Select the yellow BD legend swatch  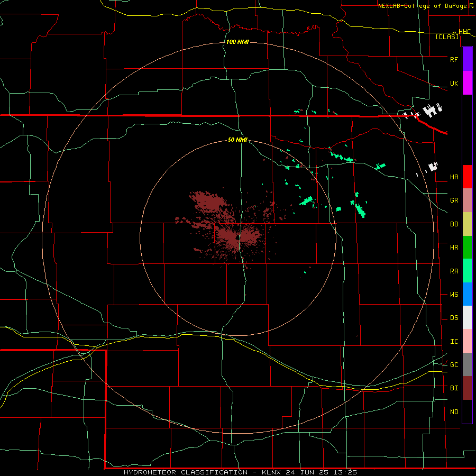point(467,224)
